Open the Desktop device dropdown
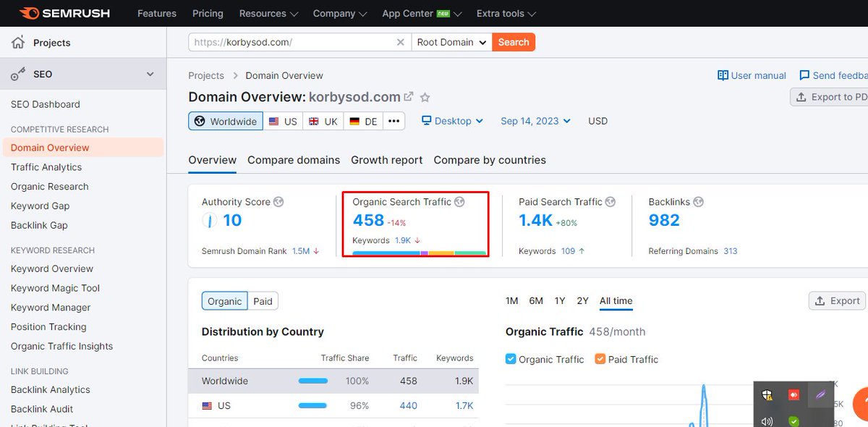The width and height of the screenshot is (868, 427). [452, 121]
